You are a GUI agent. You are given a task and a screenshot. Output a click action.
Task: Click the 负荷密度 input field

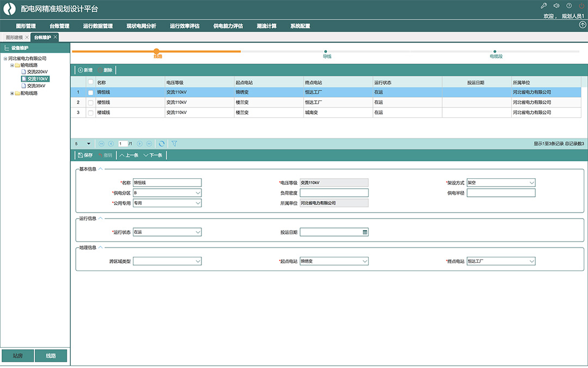334,193
